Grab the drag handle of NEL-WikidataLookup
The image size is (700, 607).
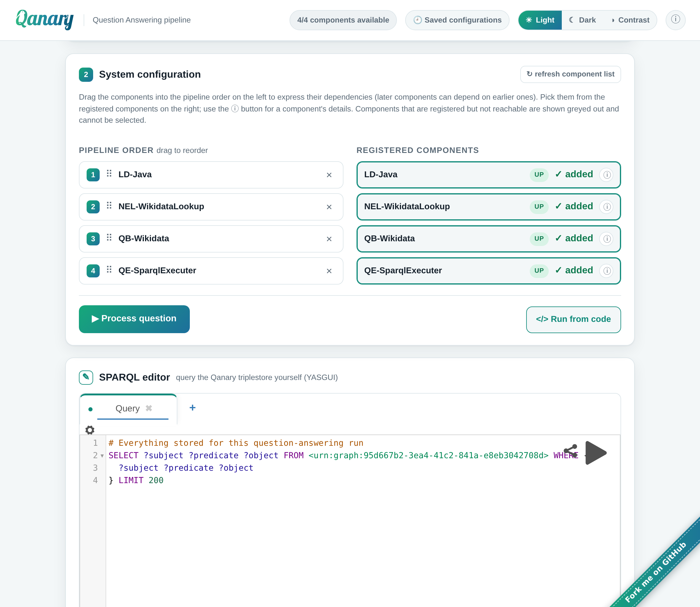point(109,205)
